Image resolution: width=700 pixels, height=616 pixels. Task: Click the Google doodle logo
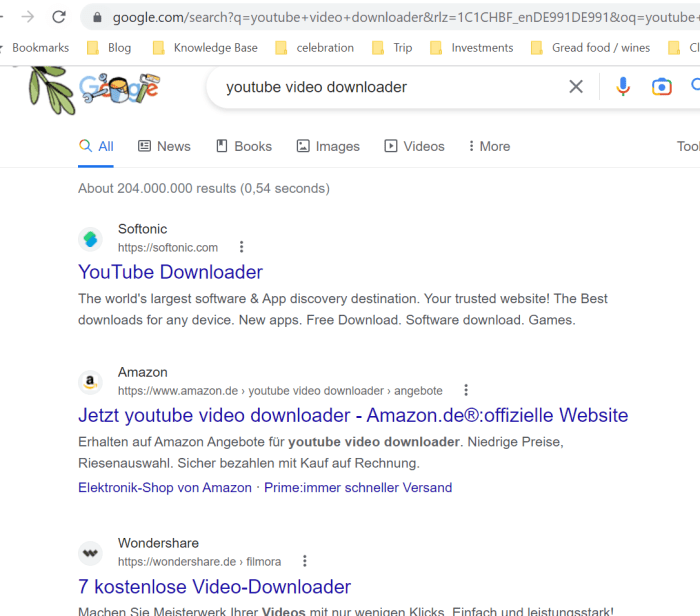119,87
